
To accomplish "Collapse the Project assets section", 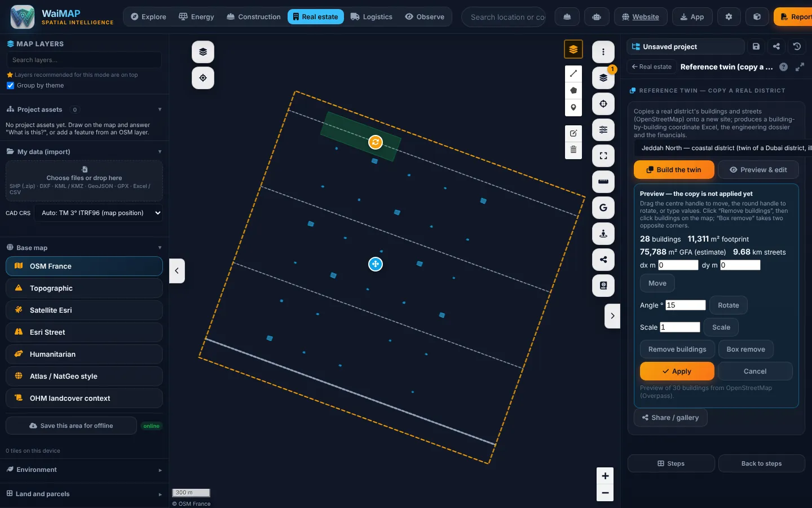I will pyautogui.click(x=84, y=110).
